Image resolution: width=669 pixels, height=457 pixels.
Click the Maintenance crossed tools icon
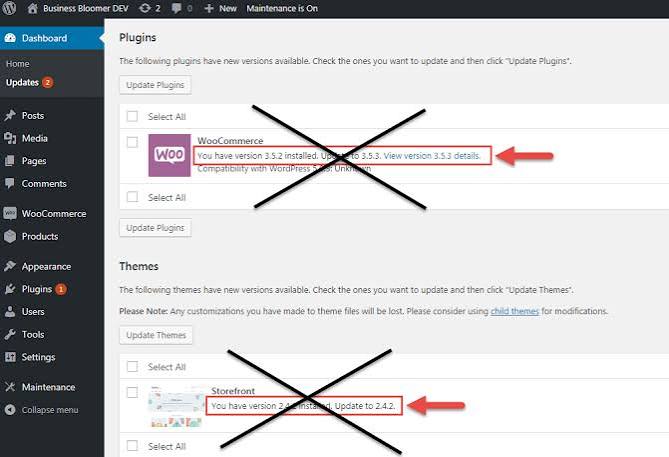click(10, 387)
